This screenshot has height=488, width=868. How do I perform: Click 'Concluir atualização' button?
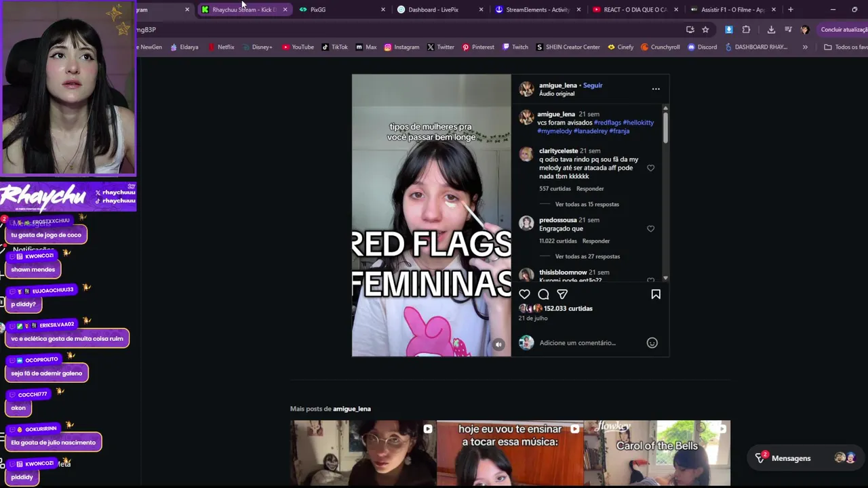844,30
